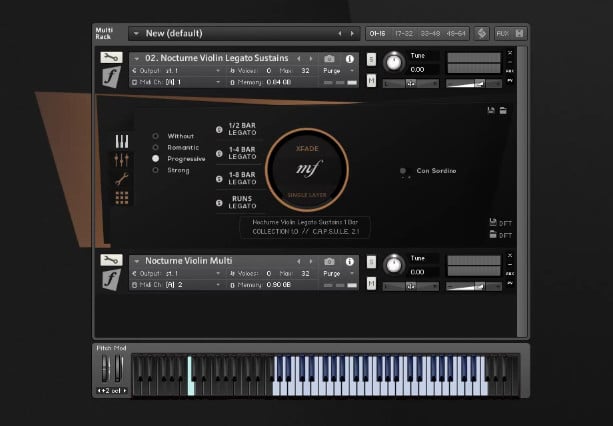Select 1-4 BAR LEGATO articulation
The width and height of the screenshot is (613, 426).
point(238,153)
